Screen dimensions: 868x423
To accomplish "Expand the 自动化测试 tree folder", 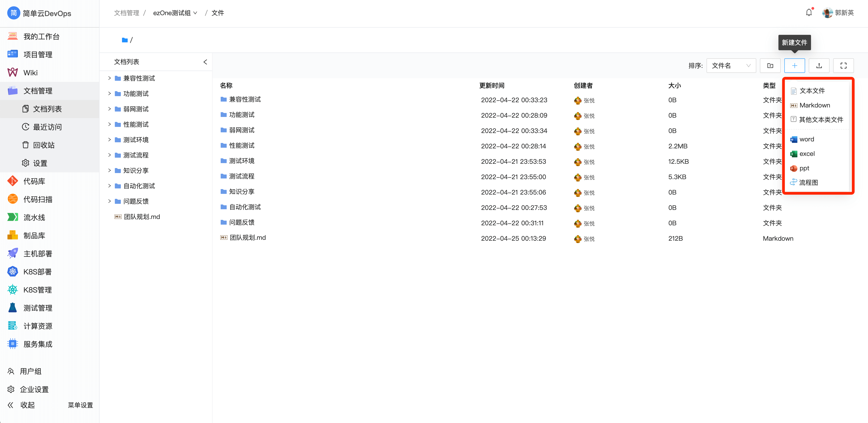I will [109, 186].
